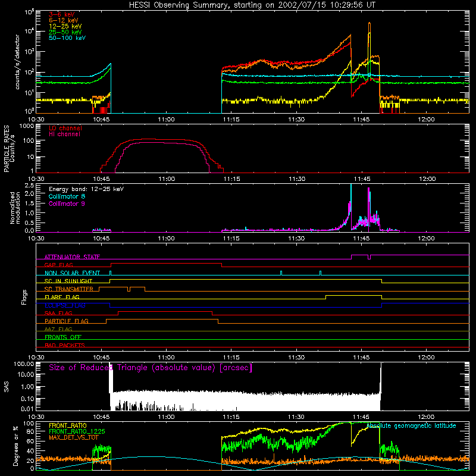
Task: Click the particle rates plateau near 11:00
Action: point(167,140)
